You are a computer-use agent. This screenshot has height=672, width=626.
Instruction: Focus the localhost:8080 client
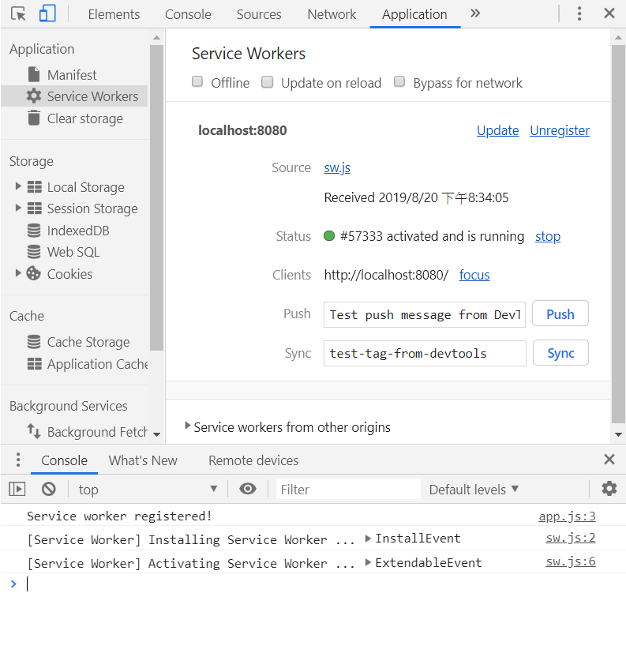click(x=474, y=275)
